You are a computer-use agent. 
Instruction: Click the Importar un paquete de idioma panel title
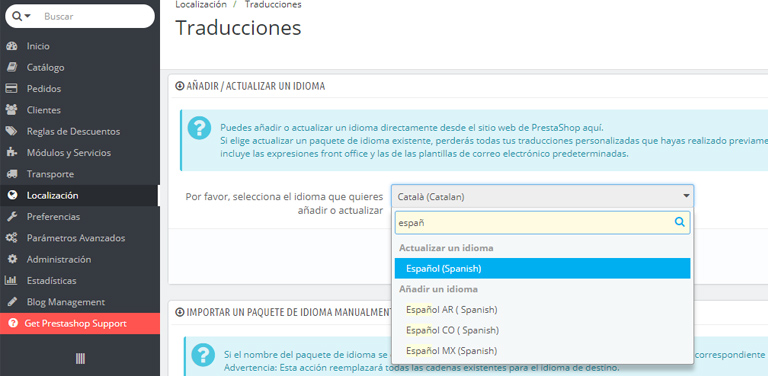[x=289, y=312]
